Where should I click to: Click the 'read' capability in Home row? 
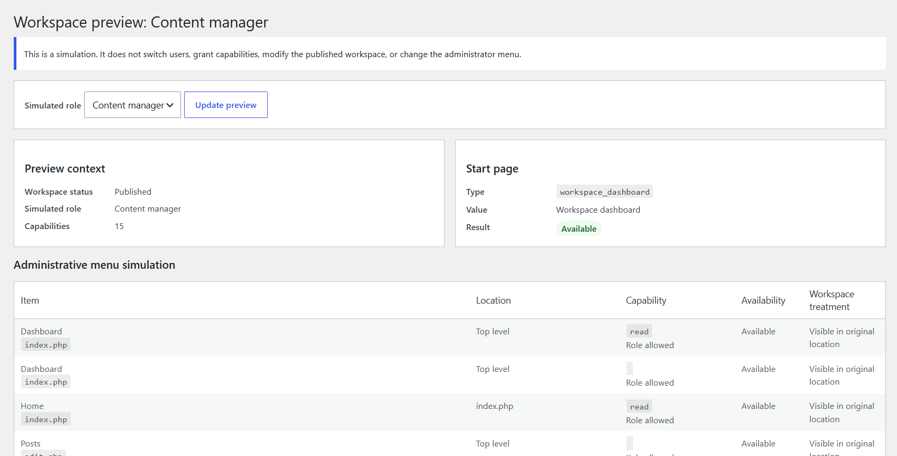639,407
